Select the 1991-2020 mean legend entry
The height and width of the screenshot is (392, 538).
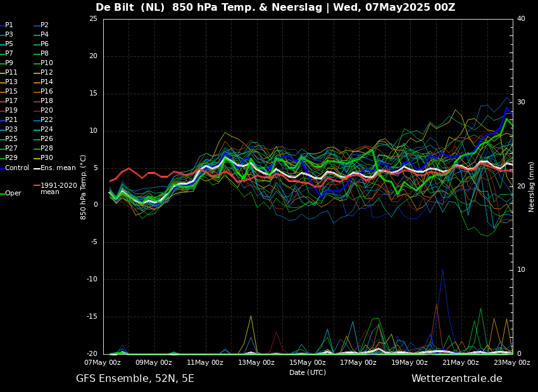[x=55, y=188]
